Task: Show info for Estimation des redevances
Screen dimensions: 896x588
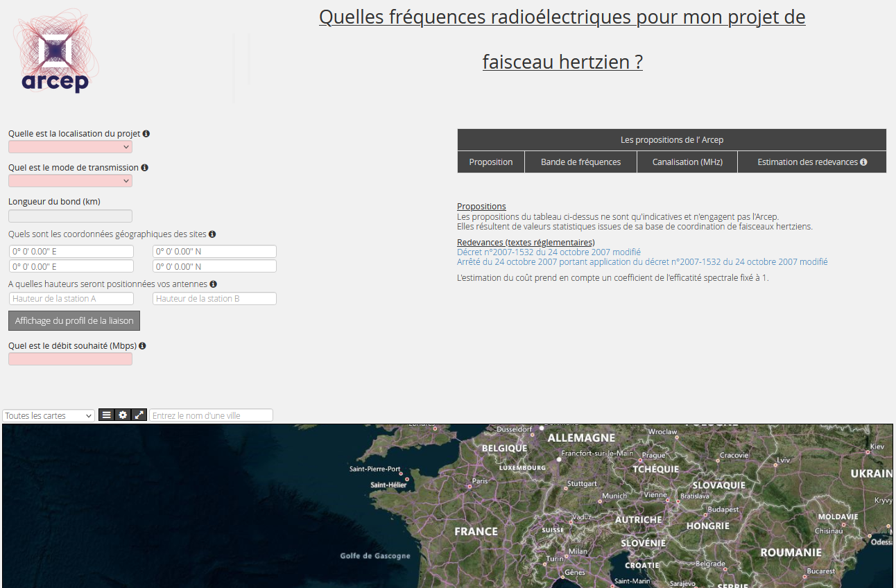Action: pos(863,162)
